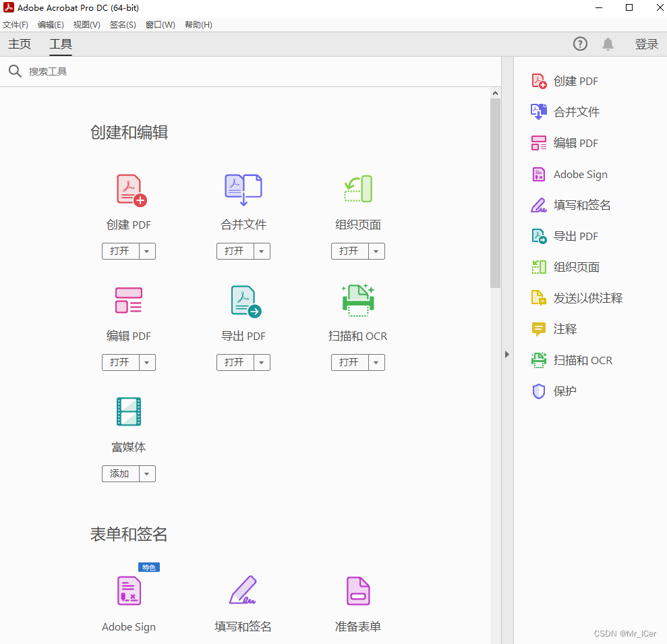Click 打开 button under 组织页面
Image resolution: width=667 pixels, height=644 pixels.
[x=349, y=252]
